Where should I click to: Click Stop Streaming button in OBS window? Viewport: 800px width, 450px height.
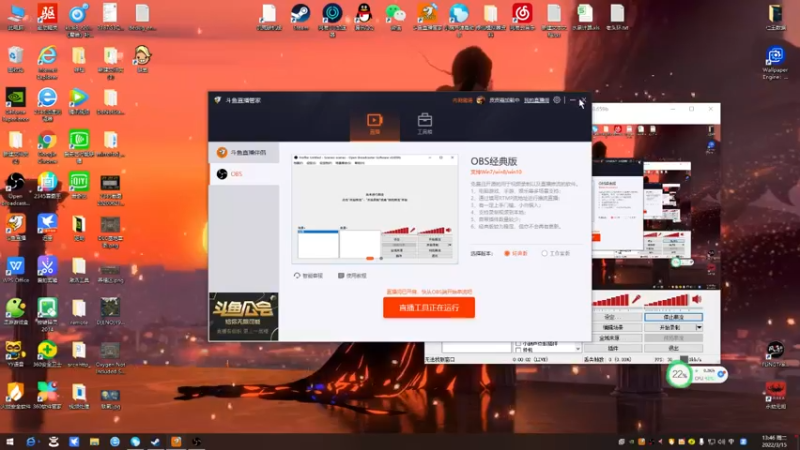tap(673, 317)
